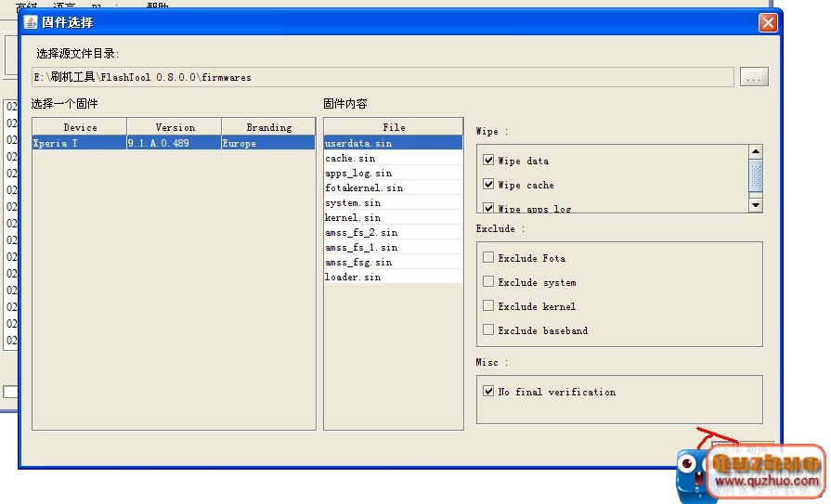Toggle the No final verification checkbox
The image size is (831, 504).
[x=488, y=391]
